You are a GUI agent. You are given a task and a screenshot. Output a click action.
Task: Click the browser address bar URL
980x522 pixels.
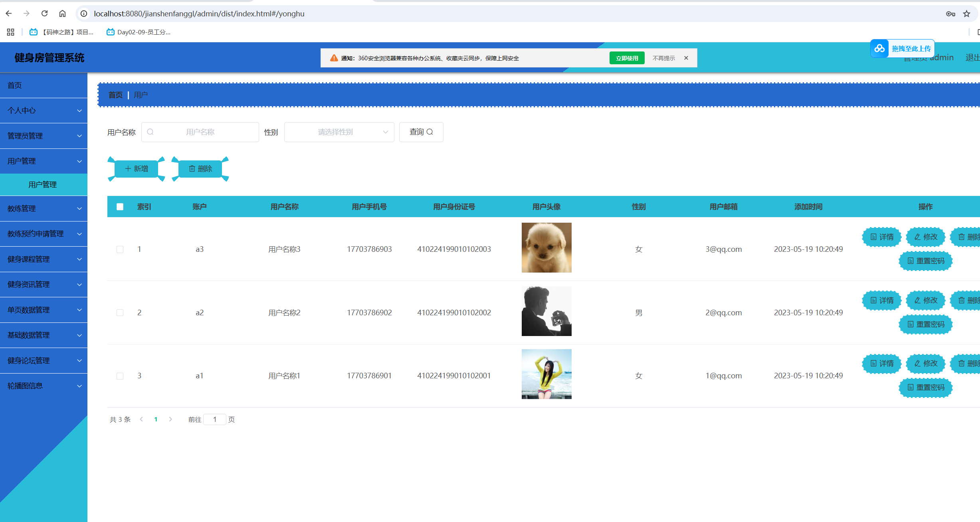(x=199, y=14)
